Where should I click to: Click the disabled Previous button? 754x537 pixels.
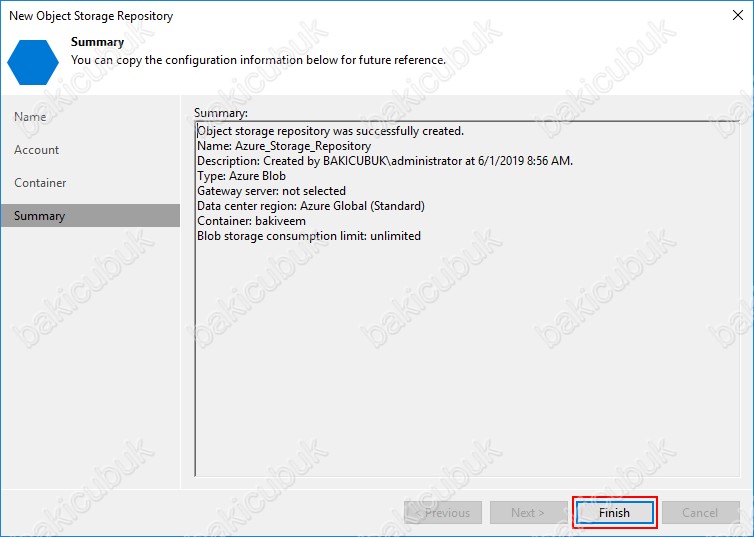click(443, 512)
